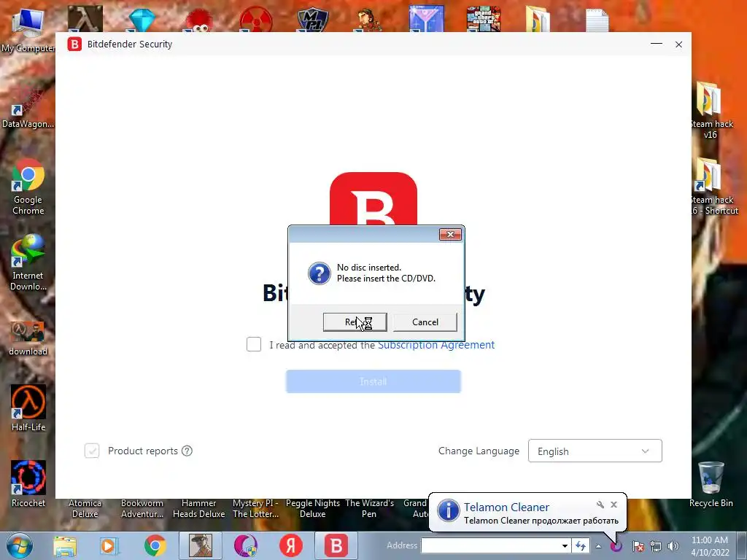Switch to Bitdefender taskbar button
The width and height of the screenshot is (747, 560).
tap(336, 545)
